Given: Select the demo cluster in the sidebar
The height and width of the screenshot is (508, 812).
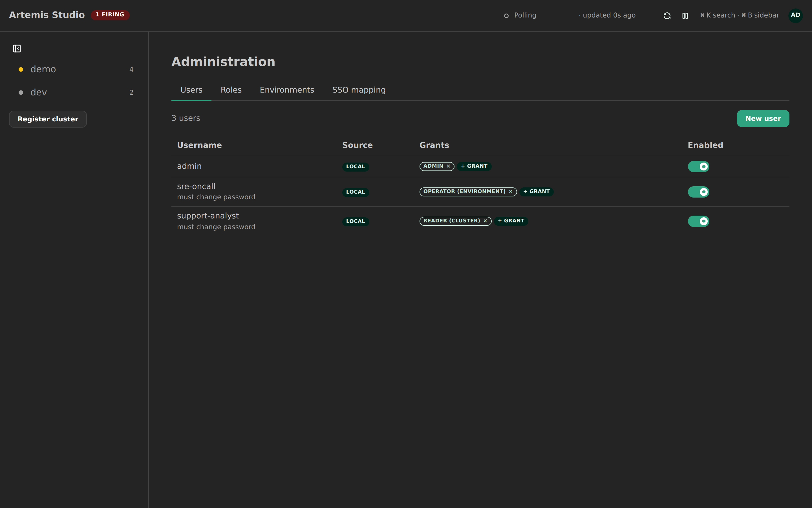Looking at the screenshot, I should [74, 69].
